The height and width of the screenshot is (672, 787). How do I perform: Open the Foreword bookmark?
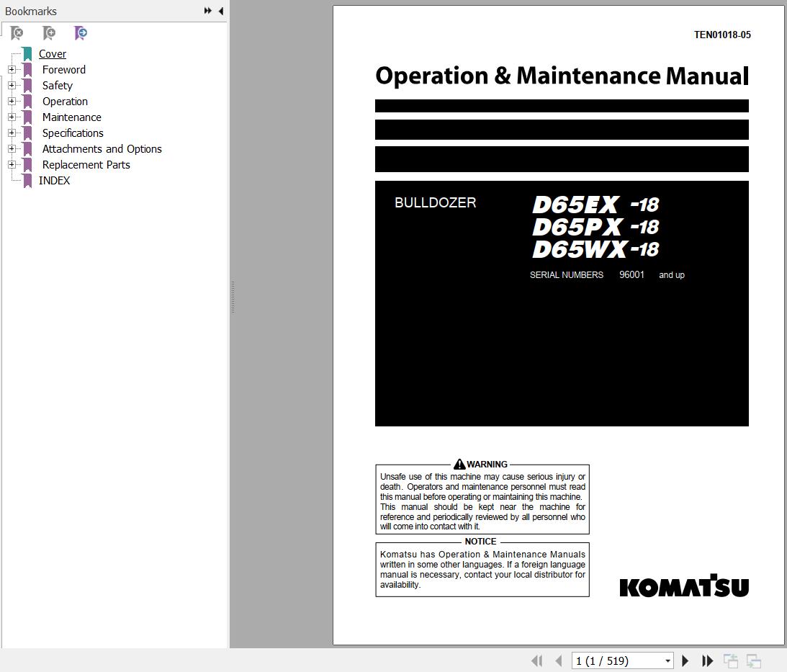coord(64,70)
